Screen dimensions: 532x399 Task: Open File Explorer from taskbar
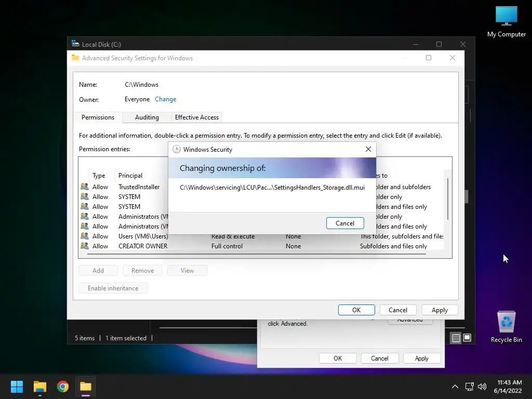39,387
